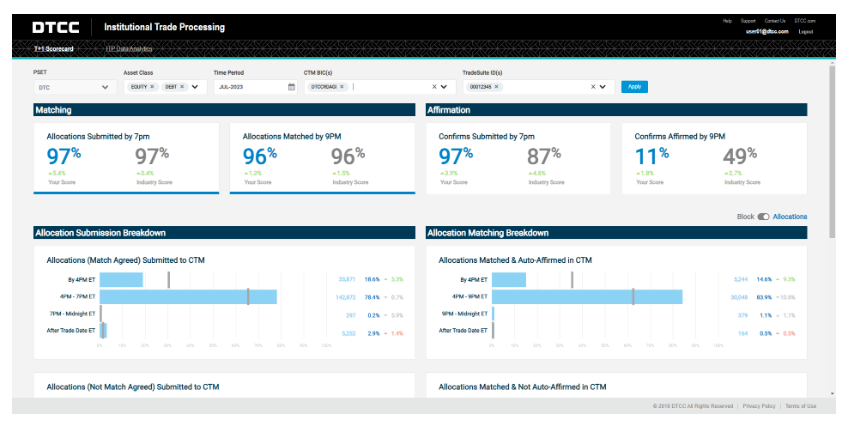Expand the TradeSuite ID(s) dropdown arrow
This screenshot has height=423, width=851.
pyautogui.click(x=602, y=87)
